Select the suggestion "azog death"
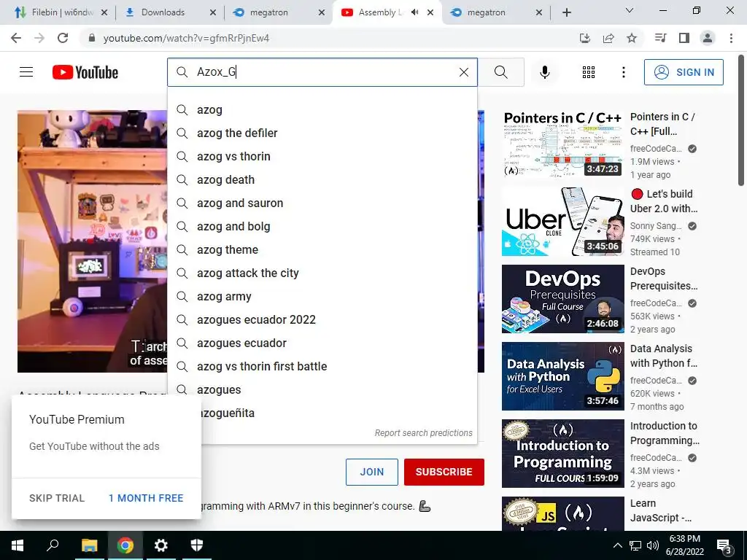The height and width of the screenshot is (560, 747). pos(322,180)
